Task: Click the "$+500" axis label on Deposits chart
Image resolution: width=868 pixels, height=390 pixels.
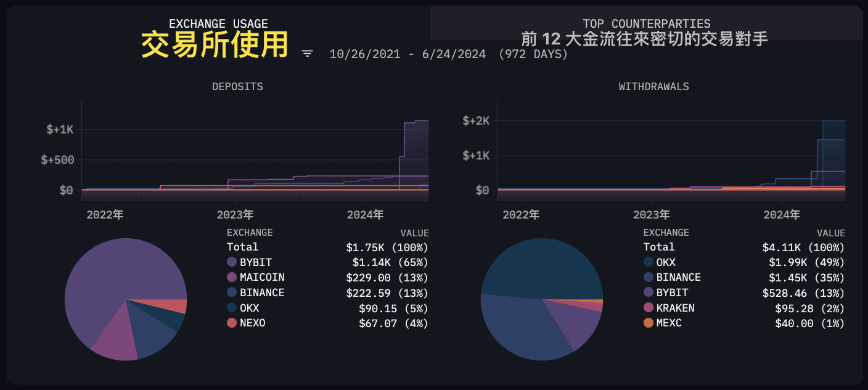Action: (x=57, y=160)
